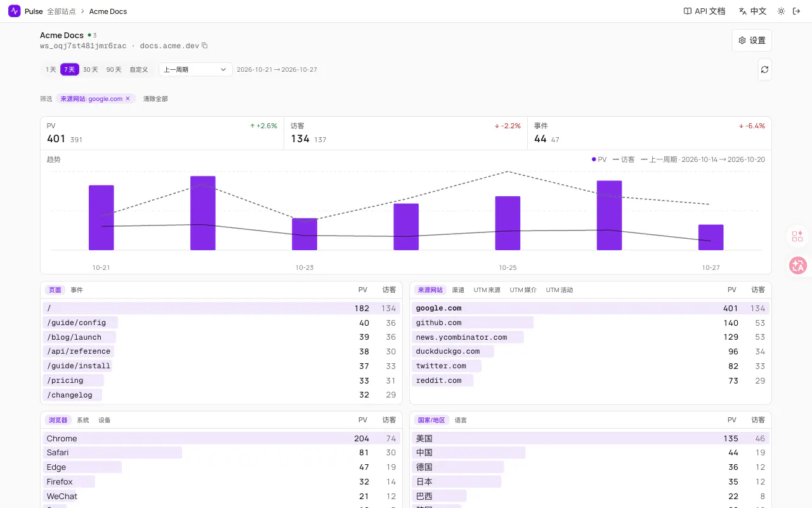Open the 中文 language switcher
The image size is (812, 508).
coord(752,11)
